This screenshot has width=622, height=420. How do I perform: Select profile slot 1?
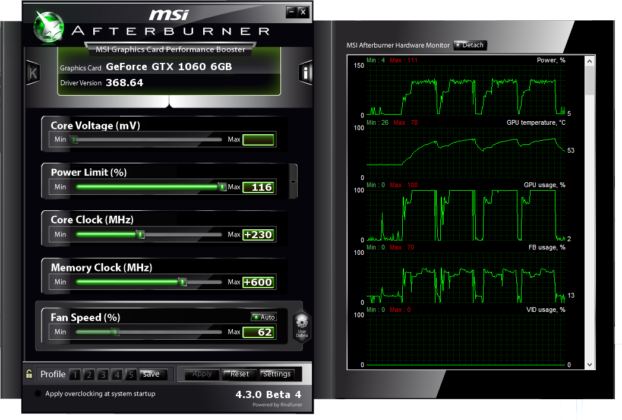[x=75, y=374]
